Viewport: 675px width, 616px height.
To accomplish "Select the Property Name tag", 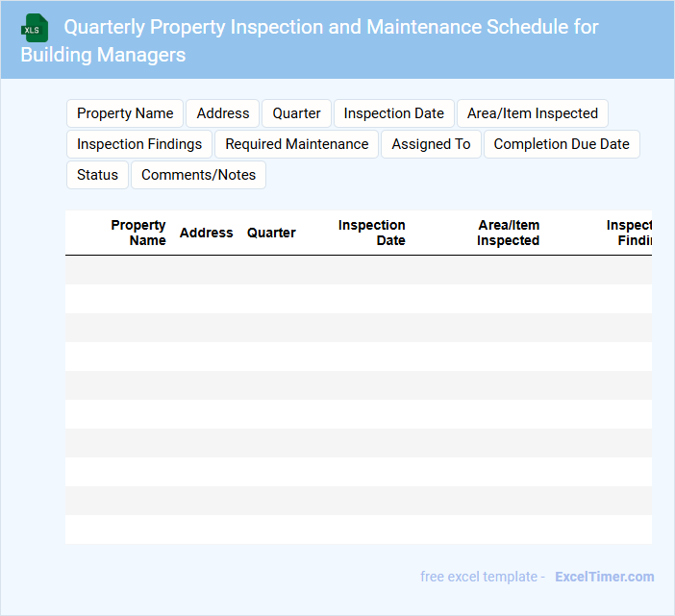I will pos(125,113).
